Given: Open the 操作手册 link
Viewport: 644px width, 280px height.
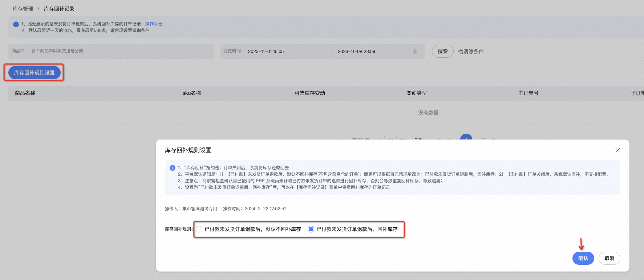Looking at the screenshot, I should 154,24.
